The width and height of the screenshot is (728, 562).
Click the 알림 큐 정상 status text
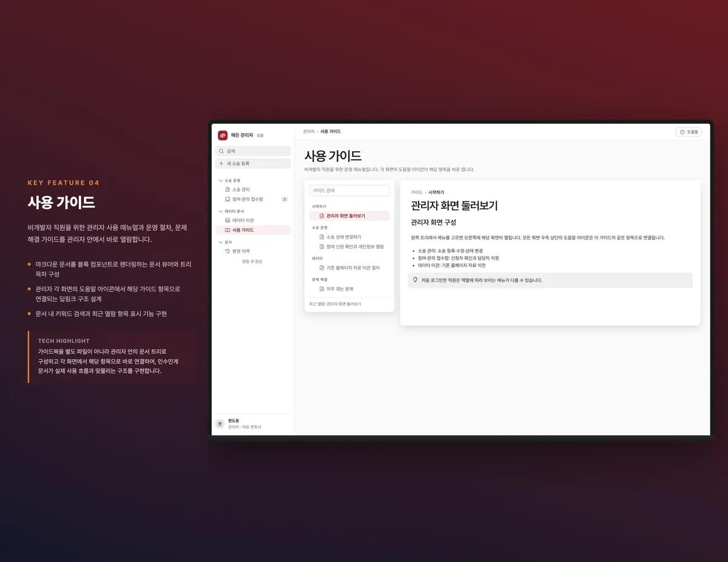pyautogui.click(x=252, y=262)
